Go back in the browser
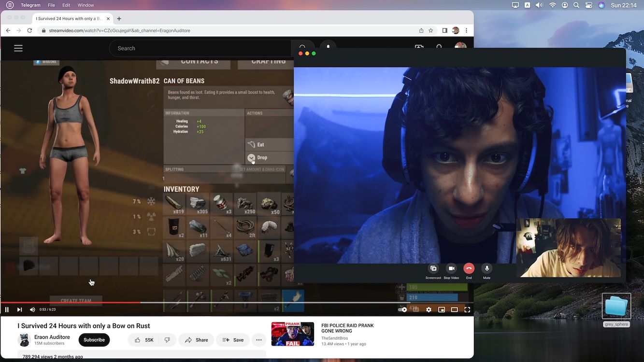The height and width of the screenshot is (362, 644). click(x=8, y=30)
